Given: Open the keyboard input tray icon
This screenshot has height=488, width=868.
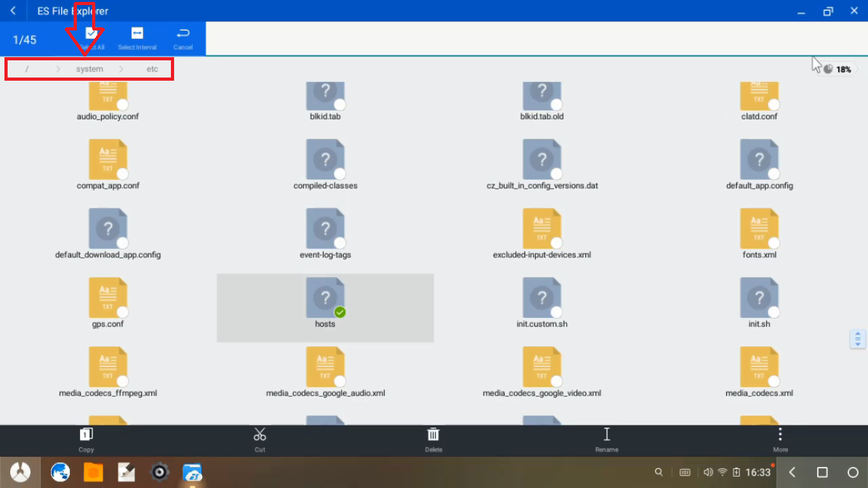Looking at the screenshot, I should pyautogui.click(x=685, y=472).
